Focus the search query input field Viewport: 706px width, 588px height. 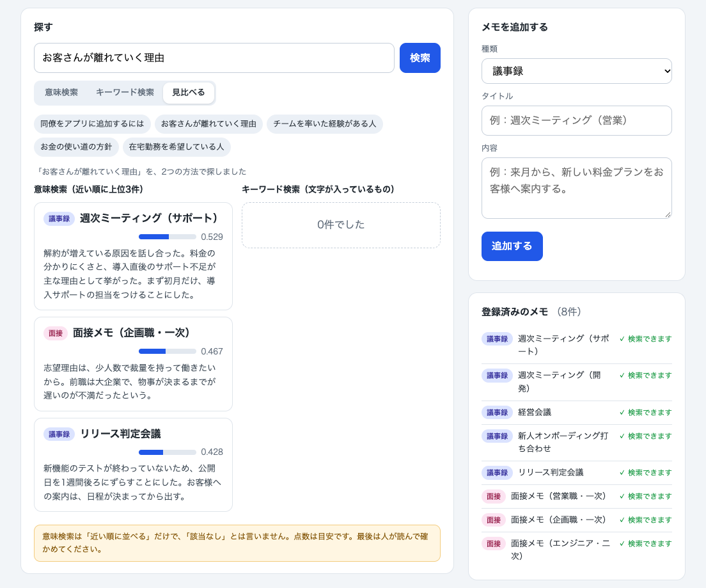tap(214, 58)
